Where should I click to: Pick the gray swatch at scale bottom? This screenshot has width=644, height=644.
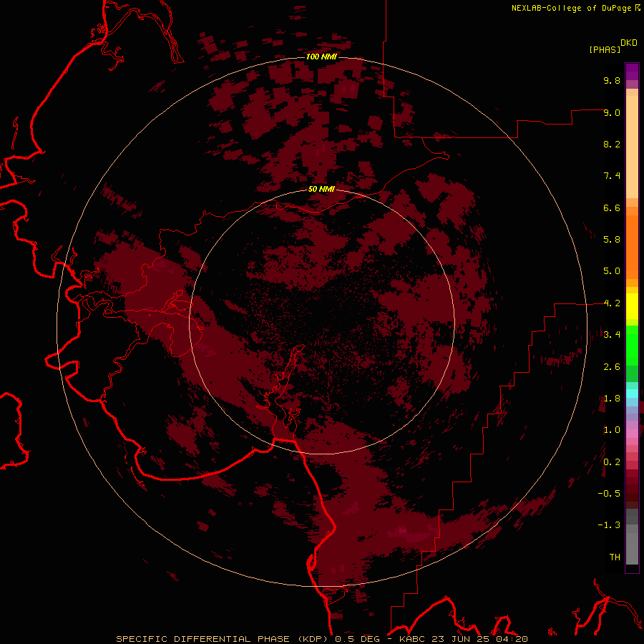(x=632, y=548)
